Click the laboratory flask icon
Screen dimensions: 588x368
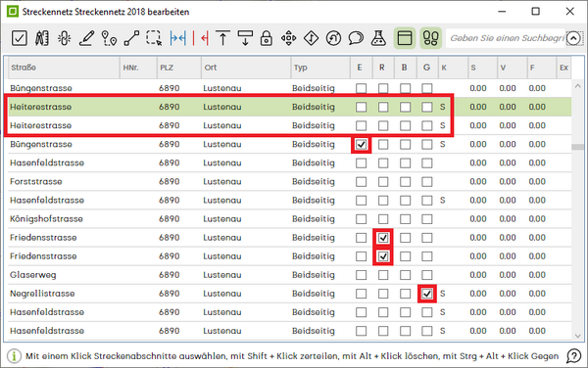tap(378, 38)
